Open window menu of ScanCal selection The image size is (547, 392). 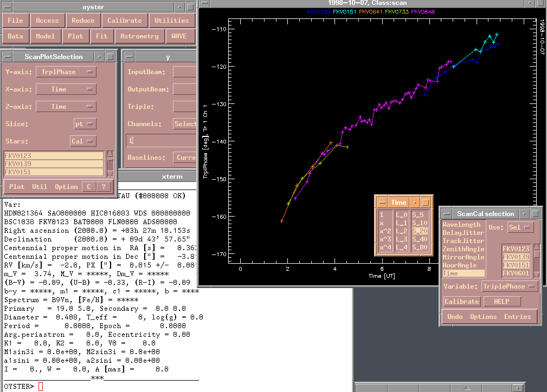coord(446,214)
